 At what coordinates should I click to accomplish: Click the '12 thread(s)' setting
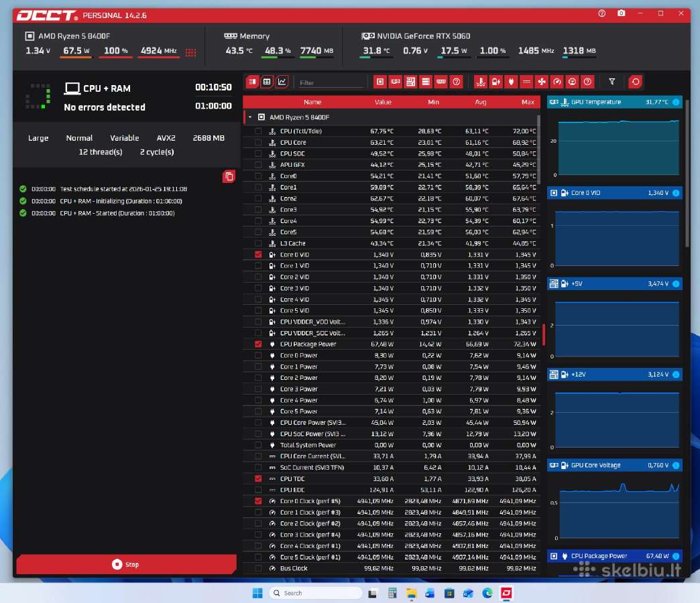[101, 152]
